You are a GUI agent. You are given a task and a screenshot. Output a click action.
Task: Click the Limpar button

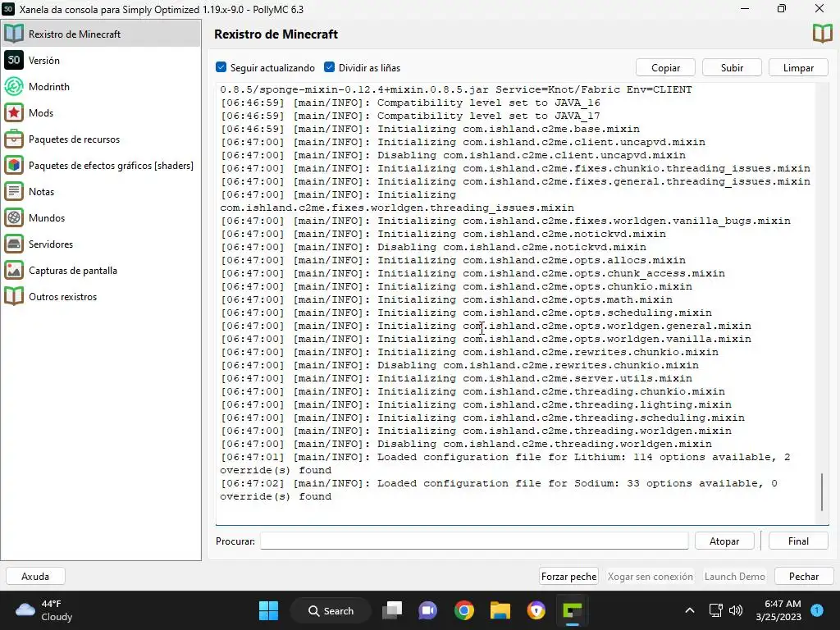pyautogui.click(x=798, y=67)
